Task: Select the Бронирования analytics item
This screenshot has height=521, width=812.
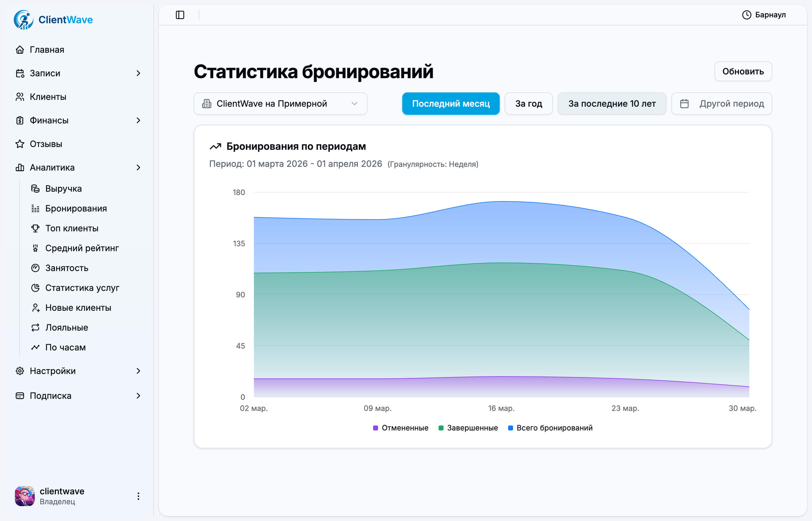Action: pos(75,208)
